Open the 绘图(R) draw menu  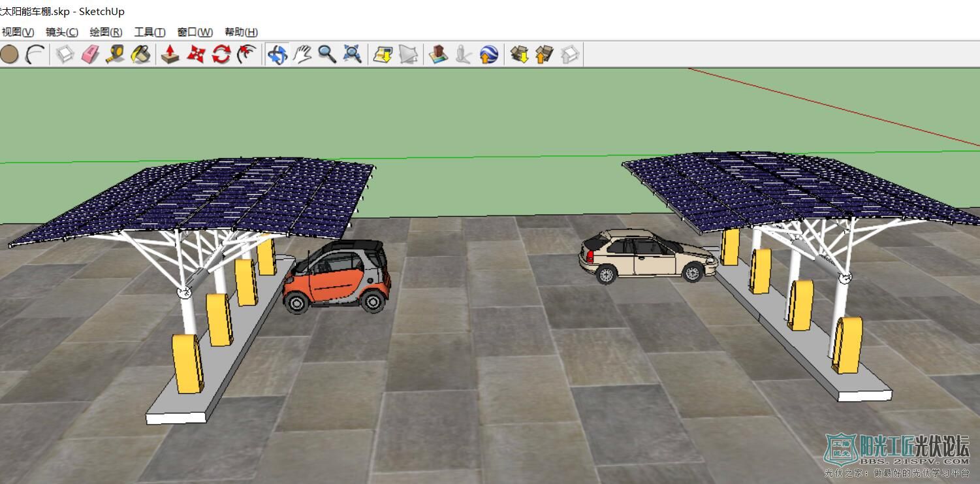pyautogui.click(x=106, y=32)
